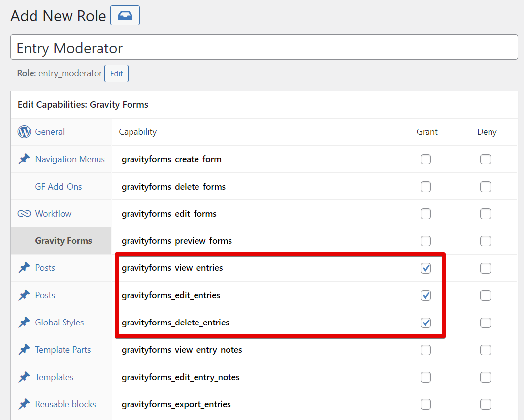Click the gravityforms_delete_forms capability label
The height and width of the screenshot is (420, 524).
(x=173, y=187)
